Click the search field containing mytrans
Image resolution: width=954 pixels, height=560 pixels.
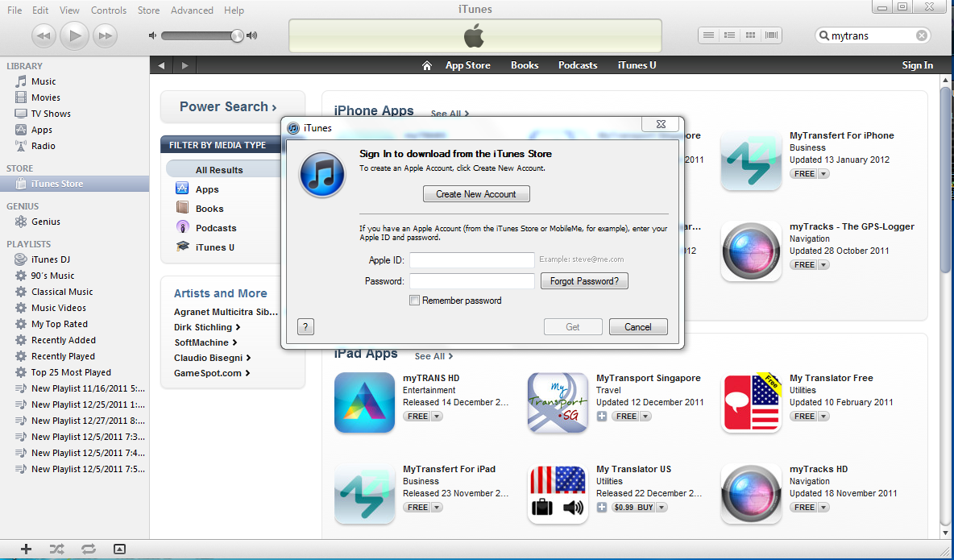tap(873, 36)
